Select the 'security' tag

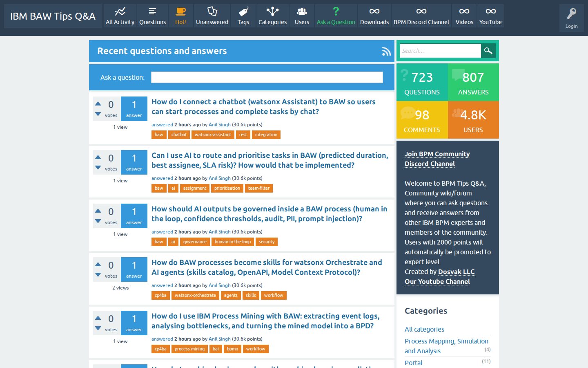point(267,242)
